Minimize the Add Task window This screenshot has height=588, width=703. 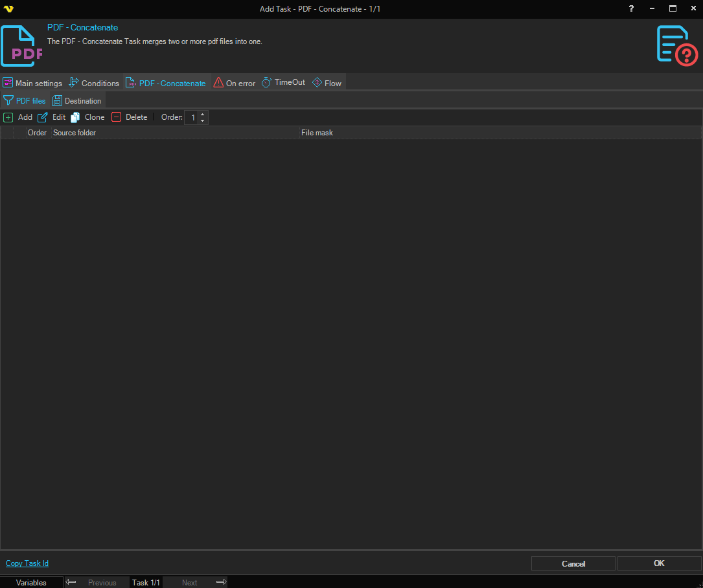[652, 8]
